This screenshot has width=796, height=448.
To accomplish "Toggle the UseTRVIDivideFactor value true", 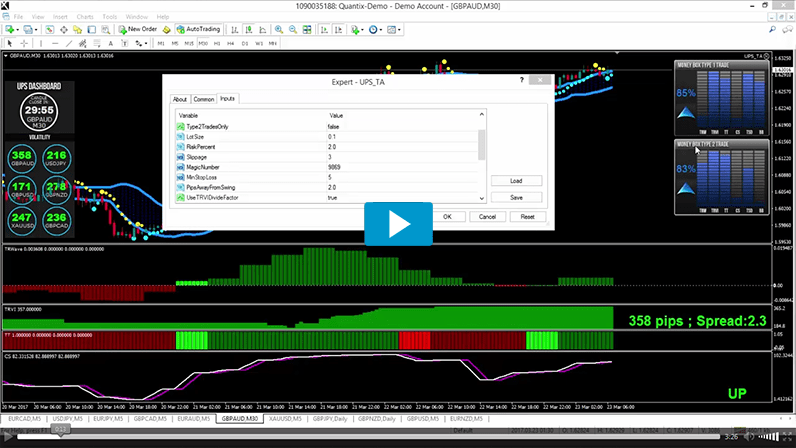I will 333,198.
